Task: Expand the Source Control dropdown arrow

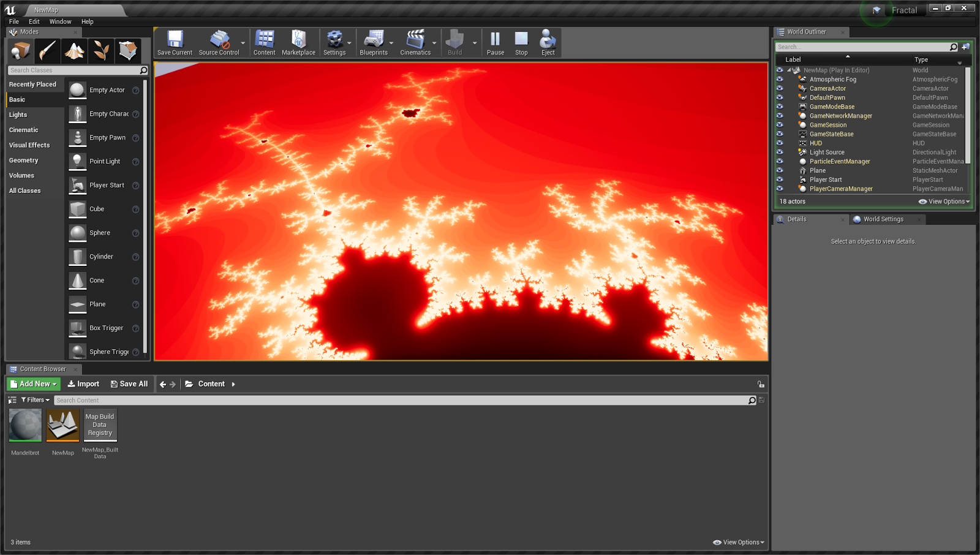Action: point(243,43)
